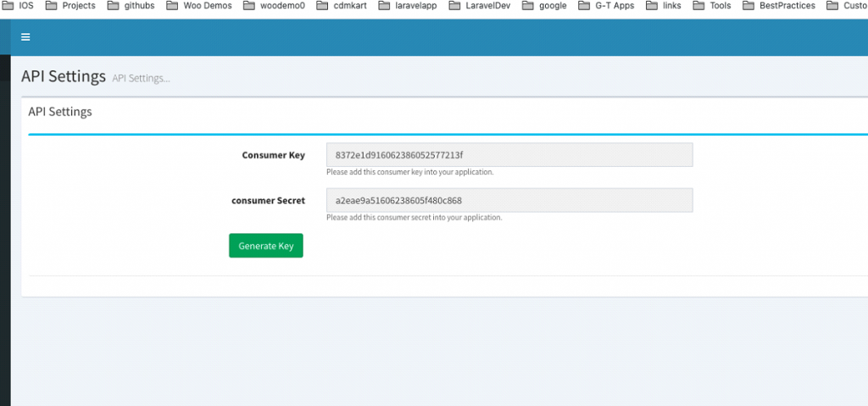Open the cdmkart bookmarks folder
This screenshot has height=406, width=868.
tap(342, 6)
